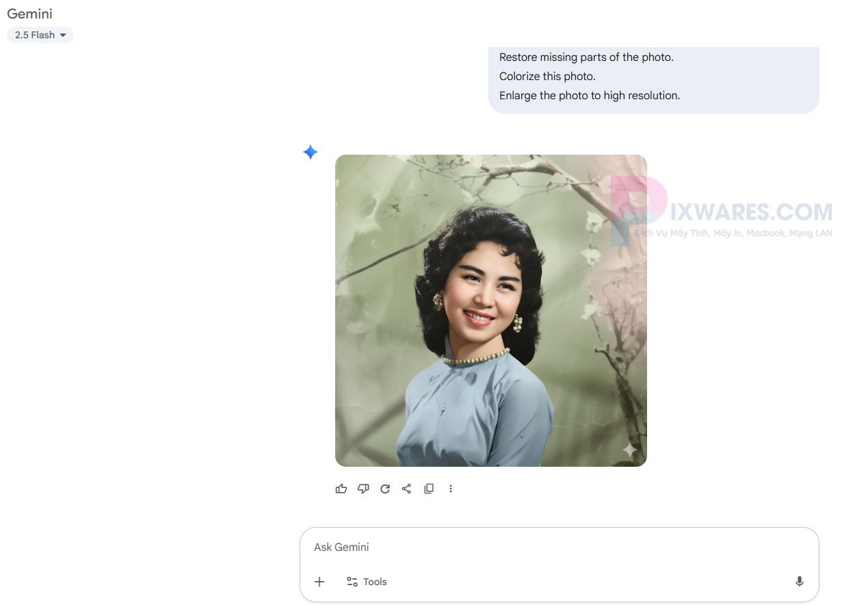Open the Tools menu

(x=367, y=582)
